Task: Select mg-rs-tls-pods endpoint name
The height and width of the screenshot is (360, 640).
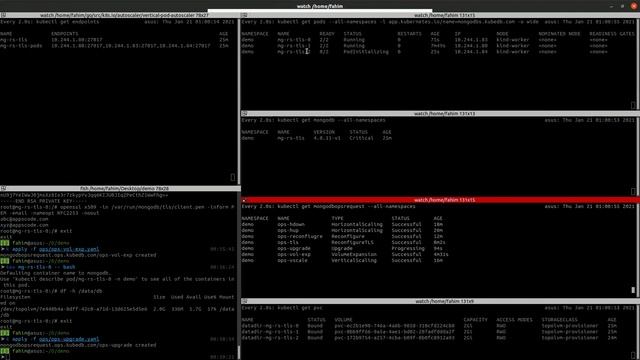Action: click(21, 46)
